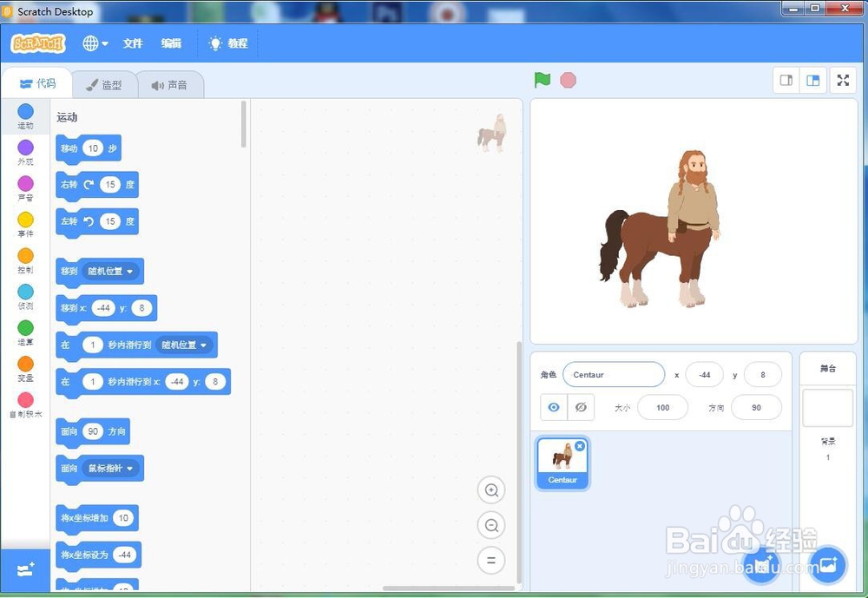Click the green flag to run

pyautogui.click(x=542, y=81)
